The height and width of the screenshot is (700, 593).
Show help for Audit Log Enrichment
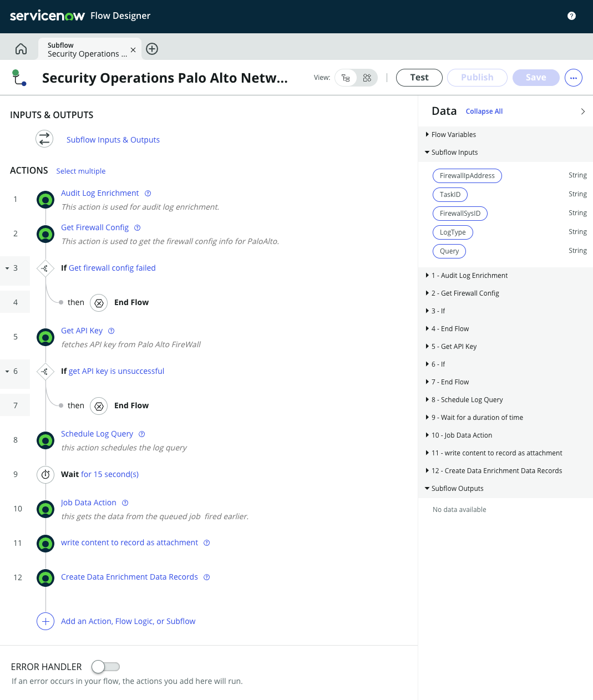[x=148, y=194]
